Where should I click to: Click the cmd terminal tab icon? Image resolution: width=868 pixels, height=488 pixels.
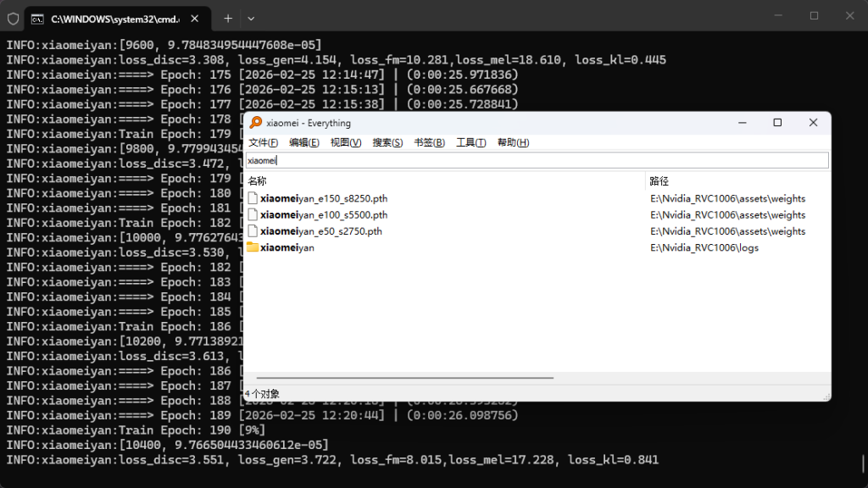[x=38, y=18]
